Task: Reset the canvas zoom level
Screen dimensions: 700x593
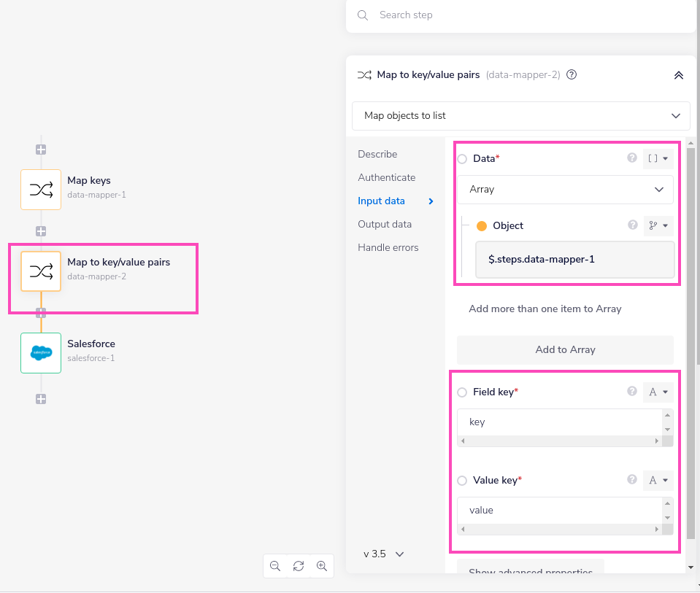Action: tap(299, 566)
